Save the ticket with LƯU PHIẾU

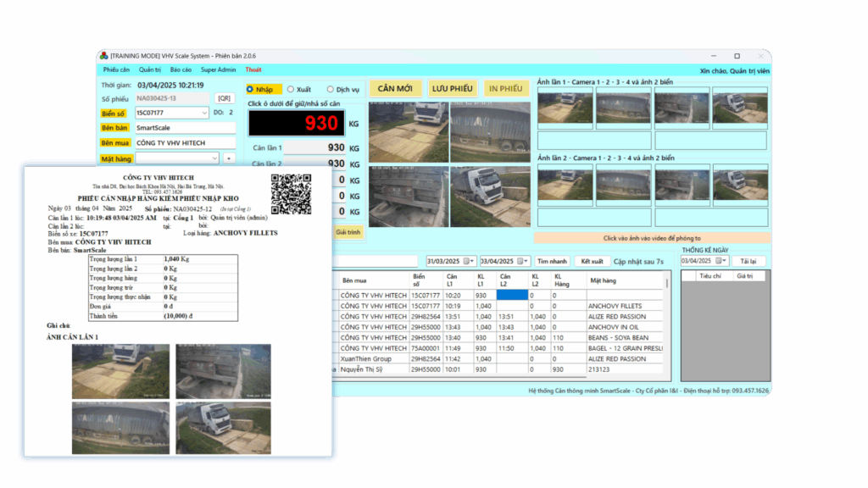coord(453,88)
